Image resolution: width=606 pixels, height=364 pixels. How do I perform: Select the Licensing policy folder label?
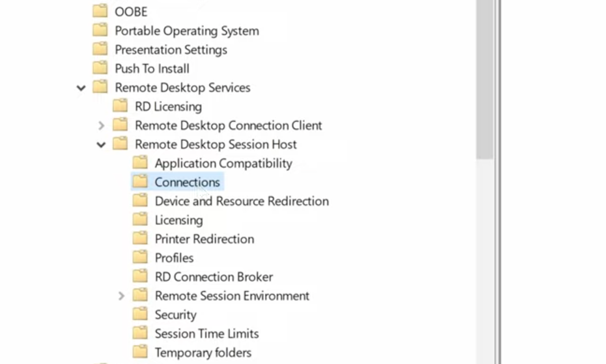pyautogui.click(x=178, y=220)
